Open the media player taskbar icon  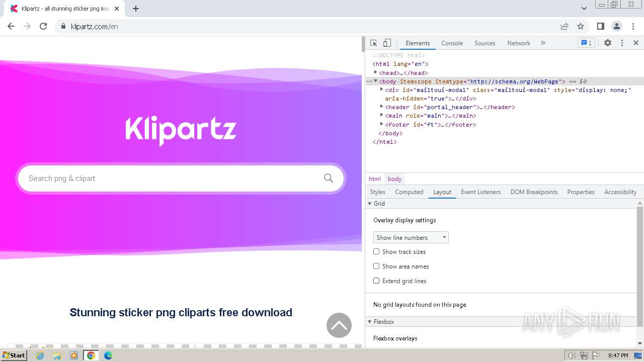74,355
